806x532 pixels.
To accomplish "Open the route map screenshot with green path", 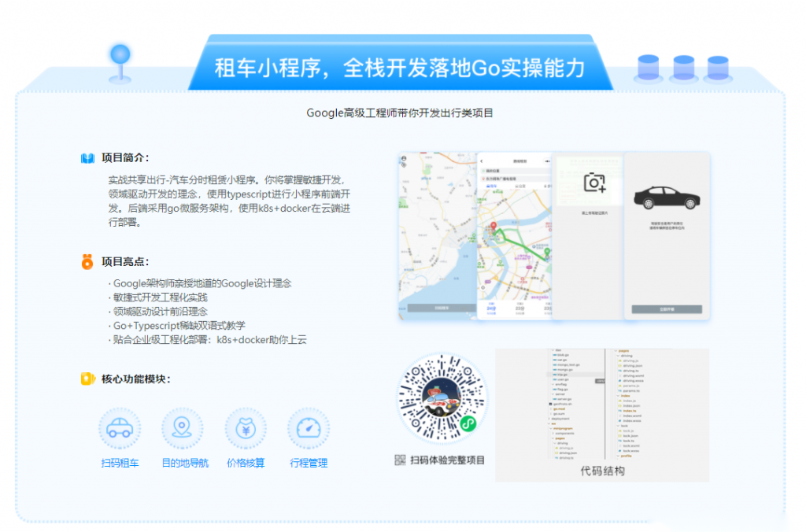I will coord(515,235).
